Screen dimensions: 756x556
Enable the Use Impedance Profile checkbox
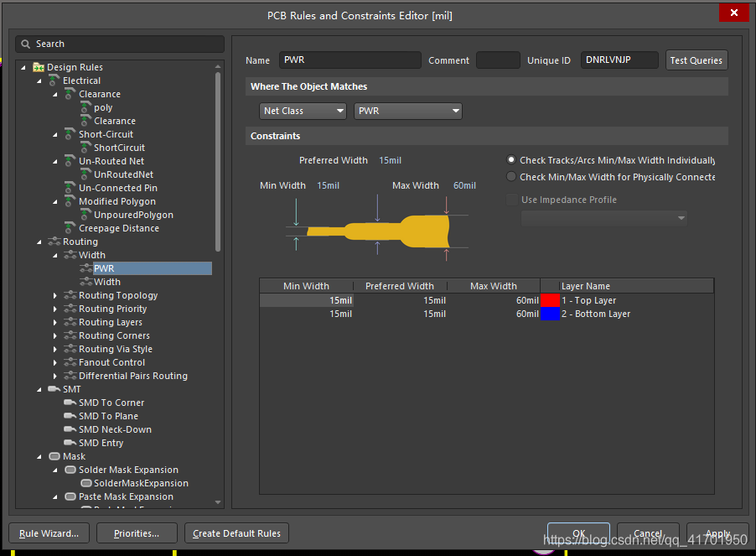(512, 200)
